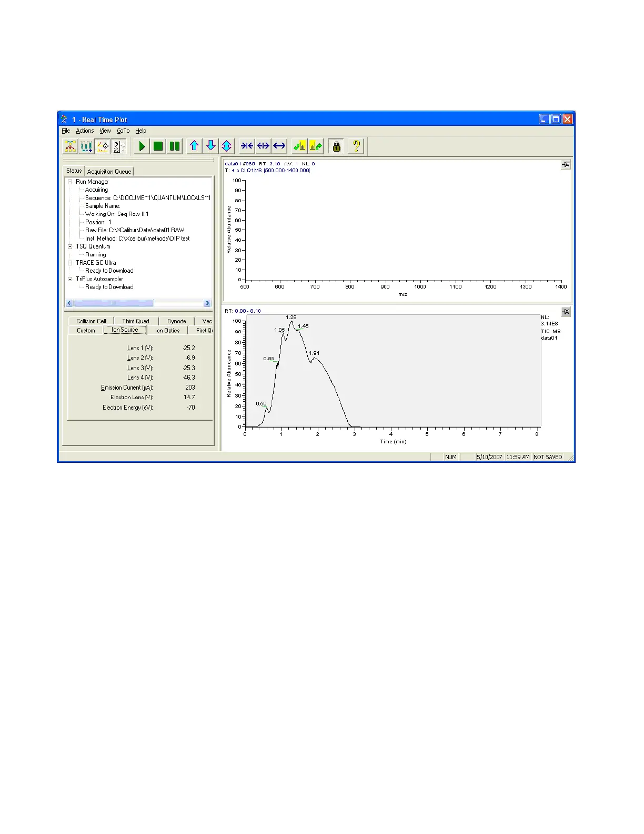Image resolution: width=644 pixels, height=834 pixels.
Task: Select the Ion Source tab
Action: click(125, 330)
